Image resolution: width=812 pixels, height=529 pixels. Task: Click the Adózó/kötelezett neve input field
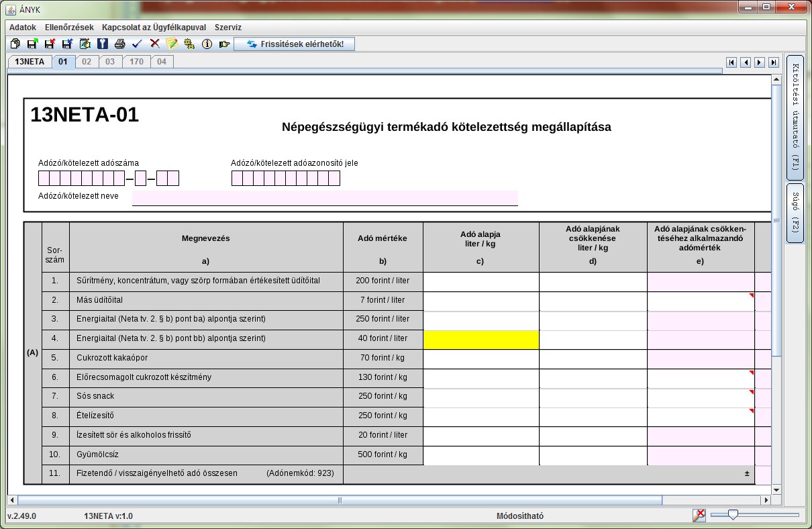pos(325,197)
